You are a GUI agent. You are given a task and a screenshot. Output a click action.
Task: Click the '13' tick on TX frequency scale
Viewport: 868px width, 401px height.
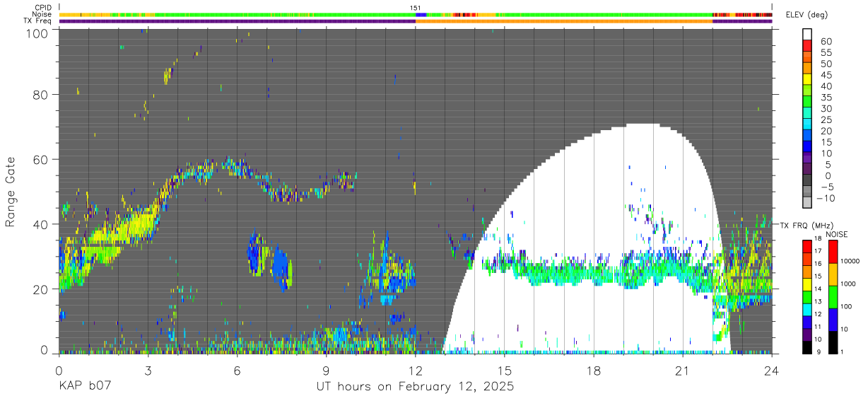pyautogui.click(x=819, y=303)
